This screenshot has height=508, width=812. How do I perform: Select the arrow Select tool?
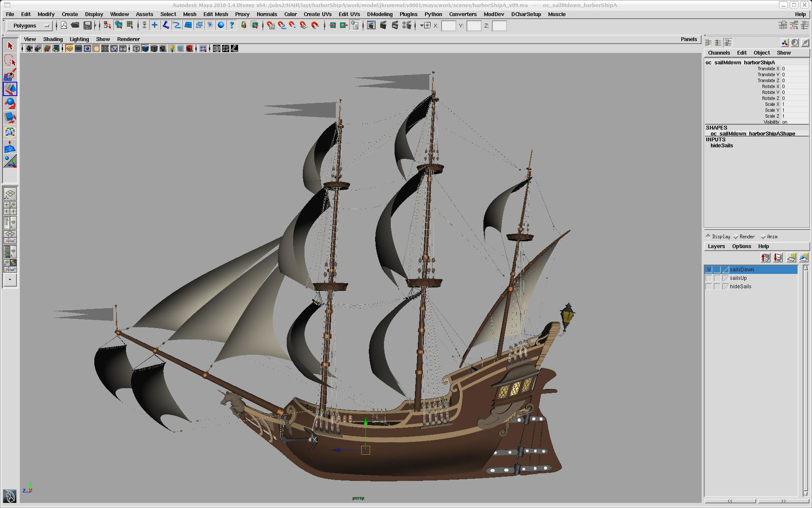tap(10, 46)
